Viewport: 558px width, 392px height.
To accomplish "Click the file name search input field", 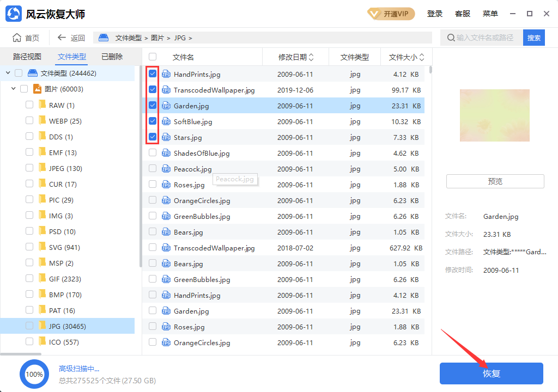I will tap(485, 38).
